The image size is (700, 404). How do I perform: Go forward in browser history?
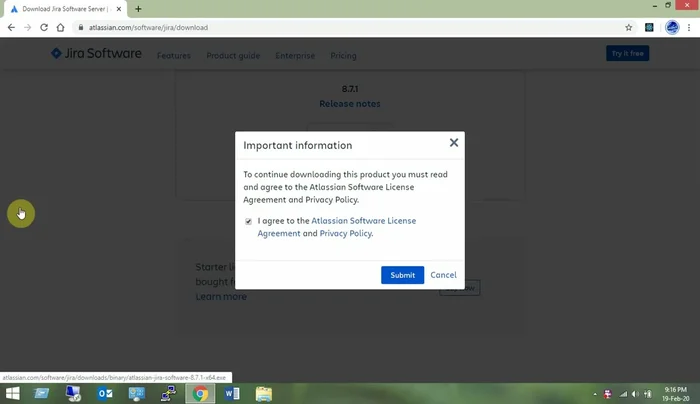(28, 27)
